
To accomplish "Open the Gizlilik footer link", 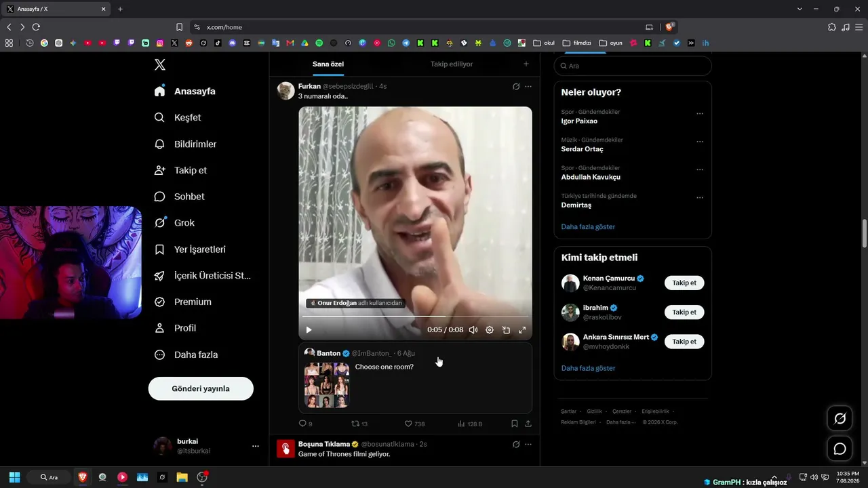I will coord(594,411).
